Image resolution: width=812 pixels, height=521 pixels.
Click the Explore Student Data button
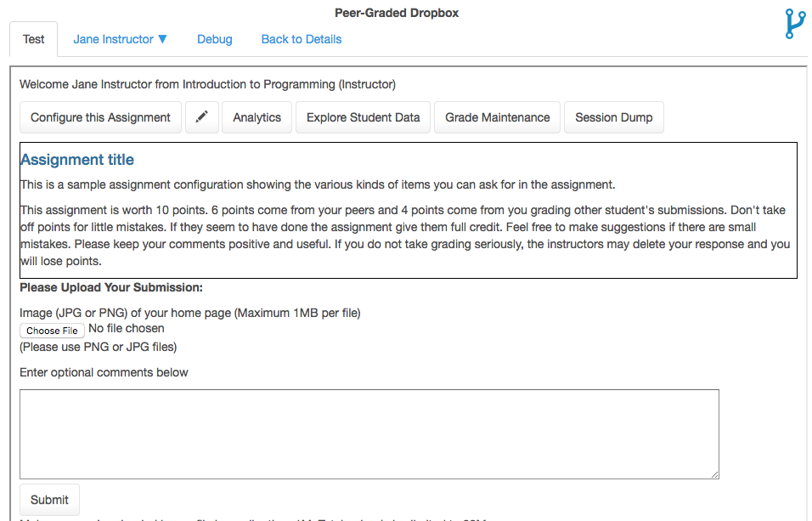coord(363,117)
